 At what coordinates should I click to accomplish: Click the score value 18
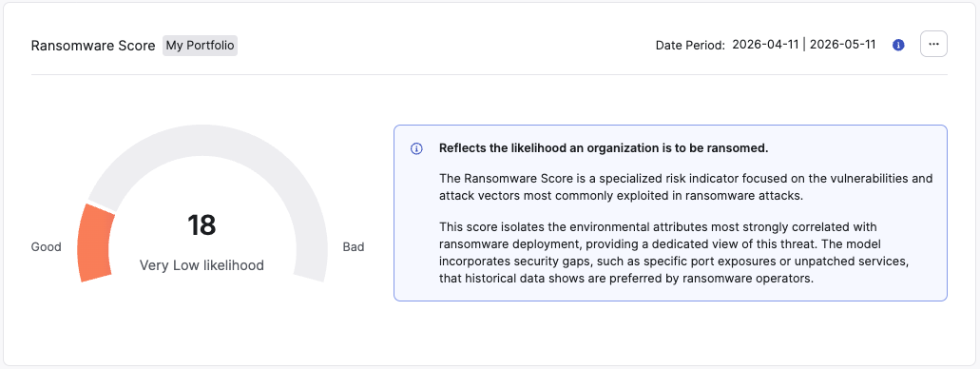point(202,225)
